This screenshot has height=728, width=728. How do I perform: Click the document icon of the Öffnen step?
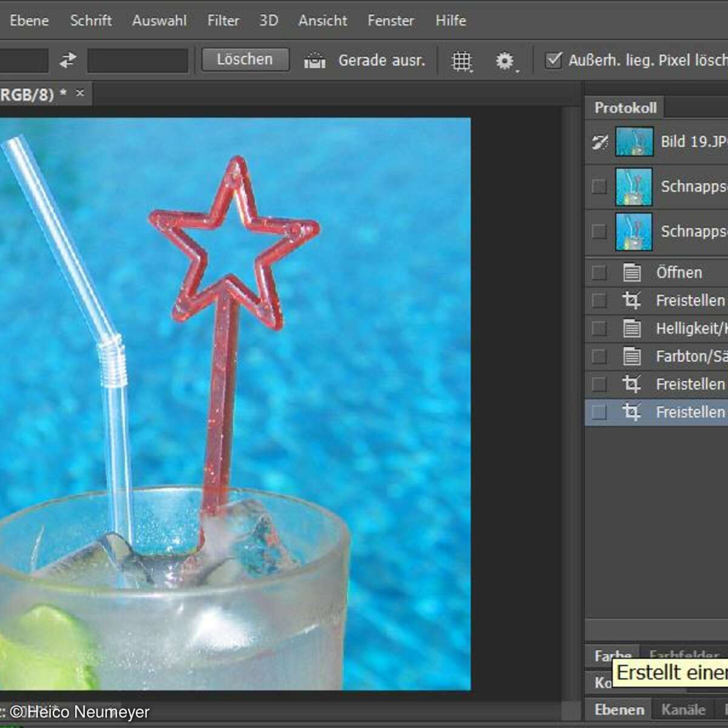pyautogui.click(x=632, y=272)
